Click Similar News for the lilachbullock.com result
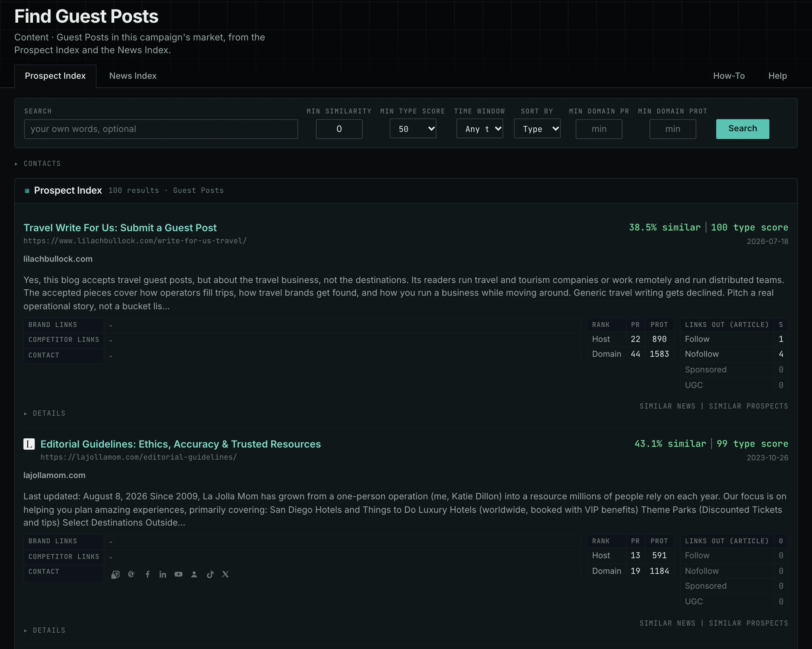Screen dimensions: 812x649 coord(667,406)
